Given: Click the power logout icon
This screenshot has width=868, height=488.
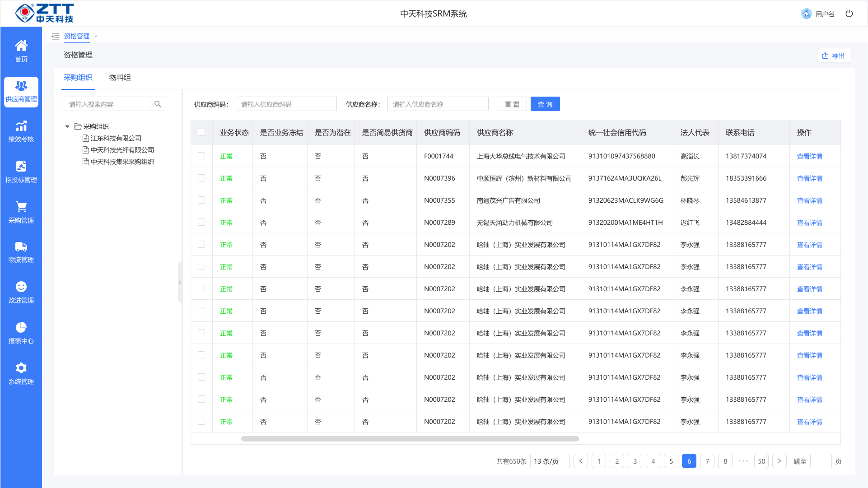Looking at the screenshot, I should 849,14.
